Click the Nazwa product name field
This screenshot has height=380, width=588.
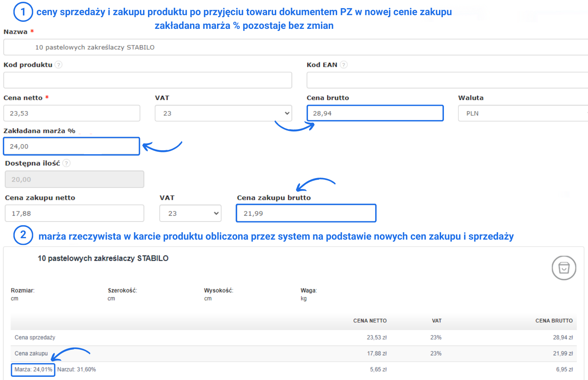[x=295, y=47]
